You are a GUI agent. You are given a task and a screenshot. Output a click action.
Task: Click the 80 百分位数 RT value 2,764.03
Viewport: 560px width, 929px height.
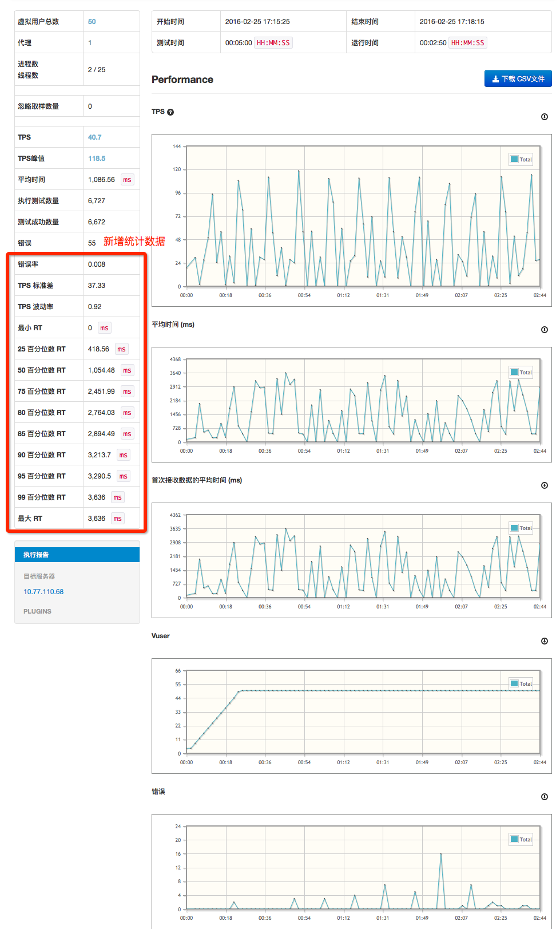coord(101,413)
